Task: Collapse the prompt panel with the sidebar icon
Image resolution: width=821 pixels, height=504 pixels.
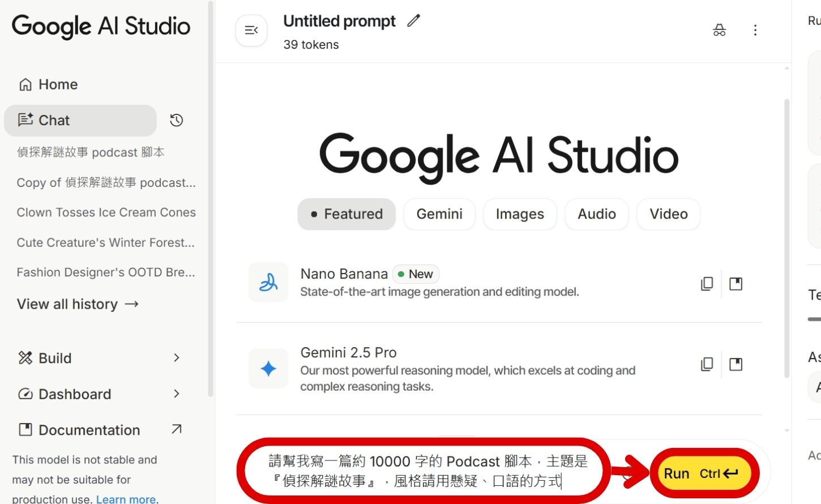Action: (x=251, y=30)
